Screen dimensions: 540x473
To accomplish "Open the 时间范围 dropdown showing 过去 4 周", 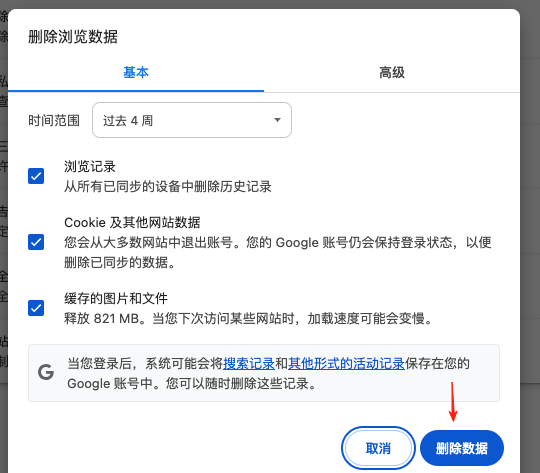I will coord(192,120).
